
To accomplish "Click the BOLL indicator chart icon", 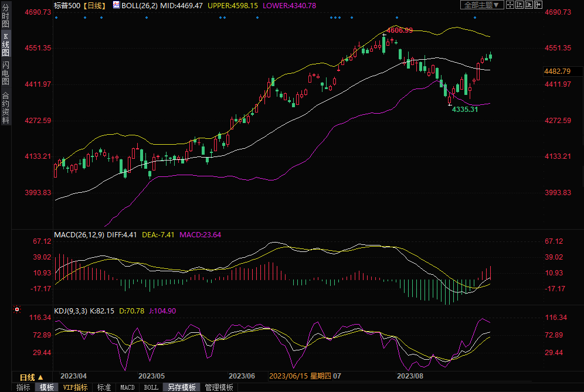I will (x=116, y=5).
